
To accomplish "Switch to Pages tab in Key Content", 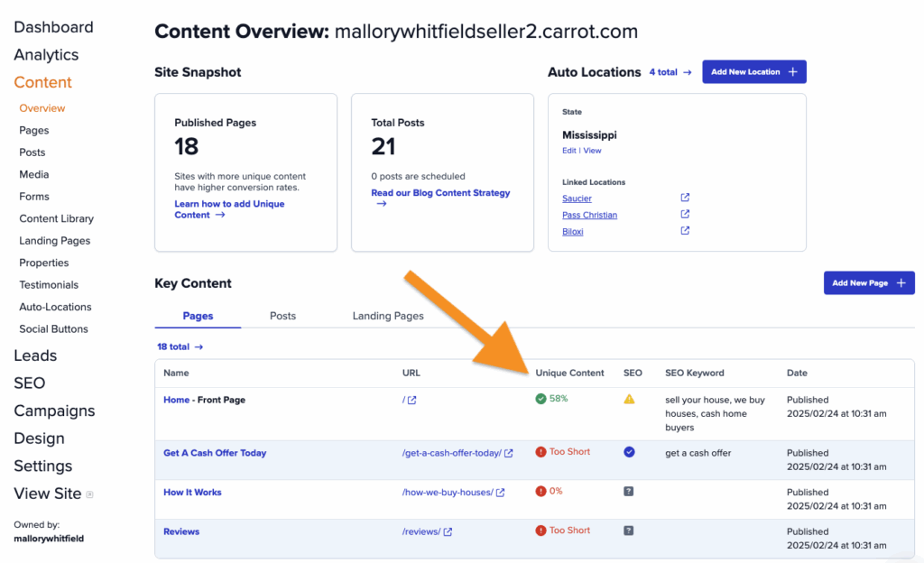I will pos(198,316).
